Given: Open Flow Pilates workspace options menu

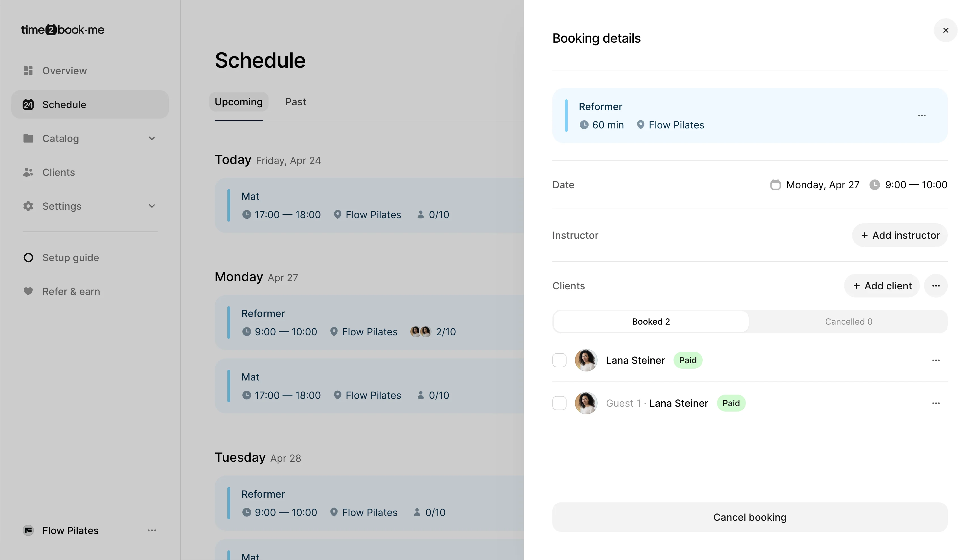Looking at the screenshot, I should 152,530.
